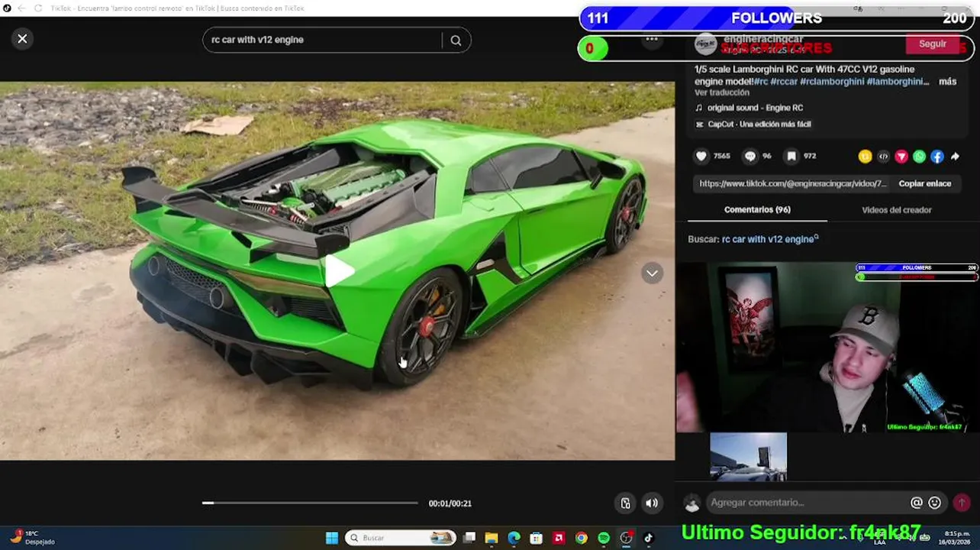Open the engineracingcar username link
This screenshot has height=550, width=980.
(763, 39)
